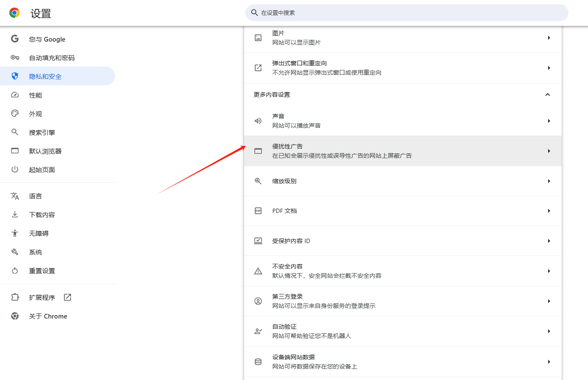Image resolution: width=588 pixels, height=380 pixels.
Task: Open the 图片 row arrow
Action: [x=549, y=38]
